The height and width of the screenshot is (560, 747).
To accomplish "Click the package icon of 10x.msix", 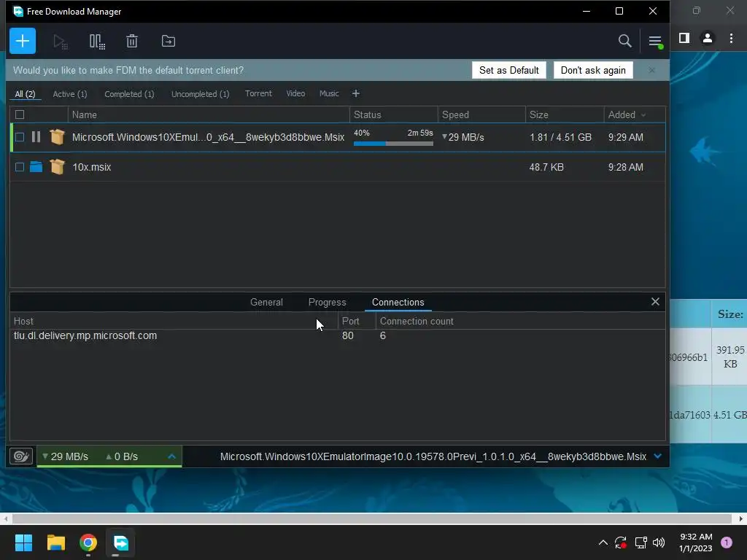I will coord(57,167).
